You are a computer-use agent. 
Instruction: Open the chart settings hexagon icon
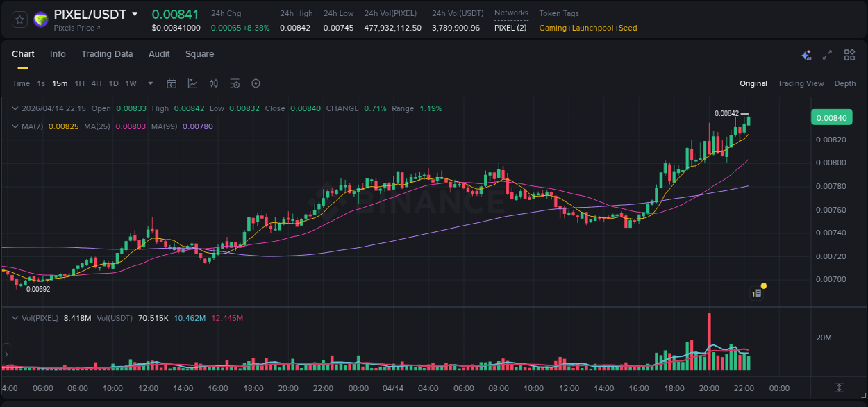(x=256, y=83)
